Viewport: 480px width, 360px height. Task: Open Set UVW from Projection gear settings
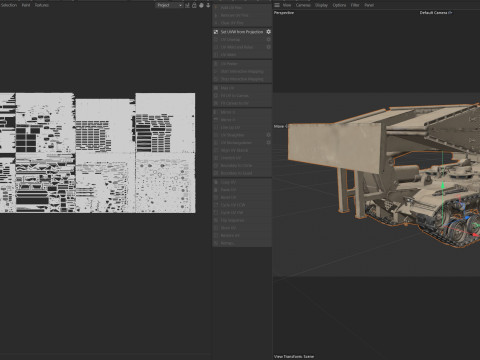click(x=269, y=32)
